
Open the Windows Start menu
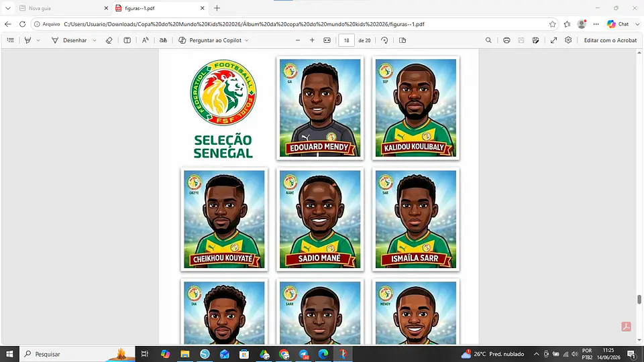pos(9,354)
